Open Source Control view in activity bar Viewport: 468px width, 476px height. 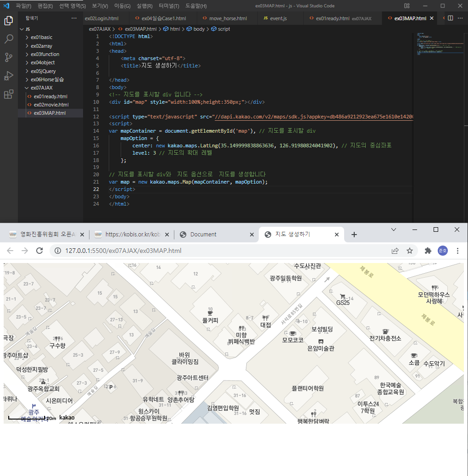(9, 57)
